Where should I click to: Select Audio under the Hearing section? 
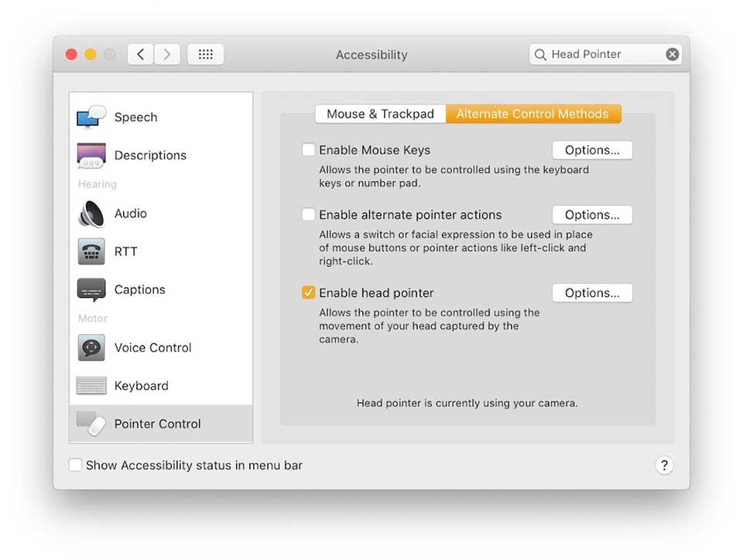[x=131, y=213]
